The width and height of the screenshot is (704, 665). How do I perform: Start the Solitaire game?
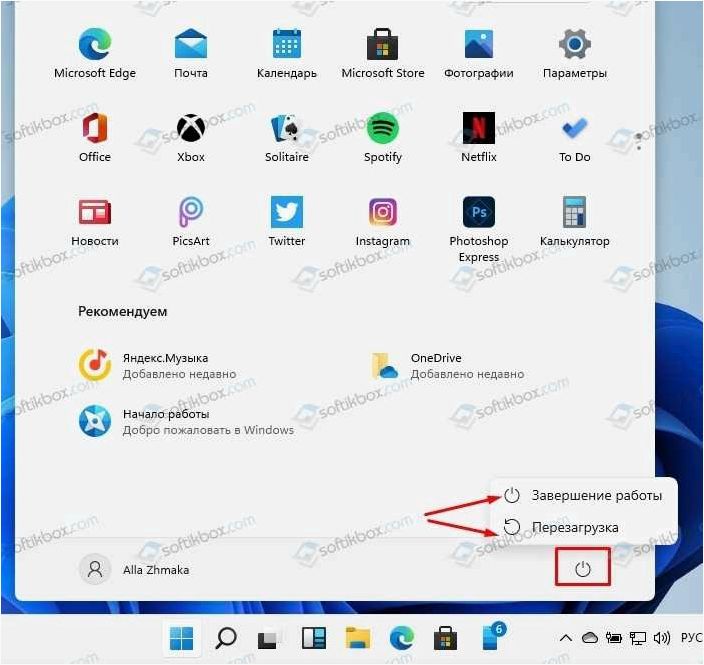click(x=286, y=137)
